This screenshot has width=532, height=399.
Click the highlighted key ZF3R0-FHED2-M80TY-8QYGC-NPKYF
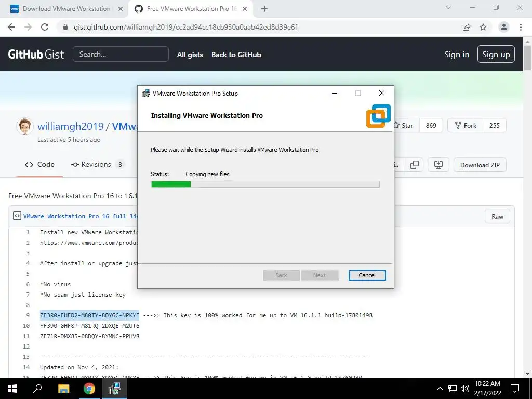[x=89, y=315]
